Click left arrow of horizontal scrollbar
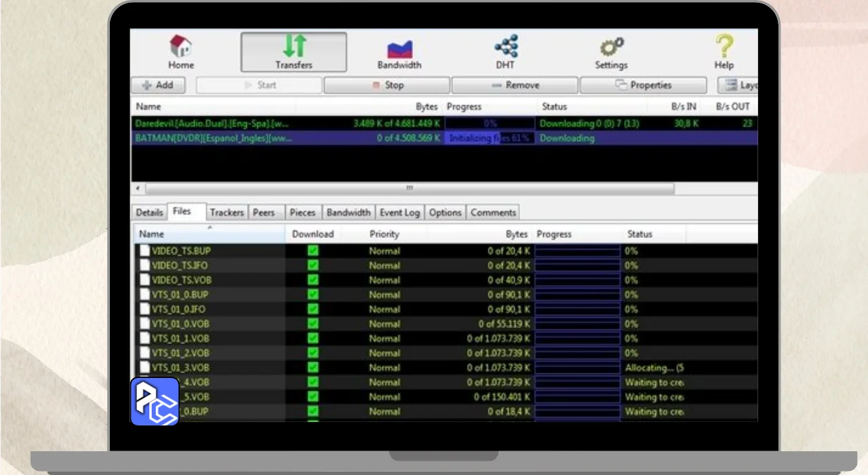Viewport: 868px width, 475px height. click(138, 189)
